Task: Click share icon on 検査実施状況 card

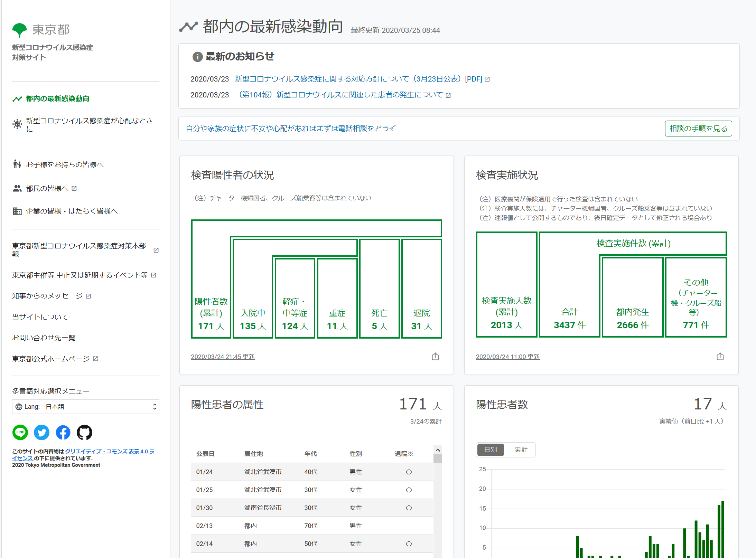Action: 720,357
